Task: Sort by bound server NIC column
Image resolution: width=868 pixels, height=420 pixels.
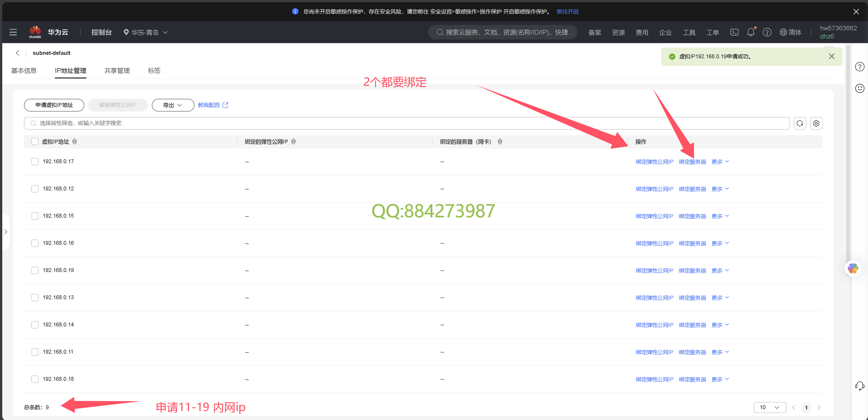Action: point(500,142)
